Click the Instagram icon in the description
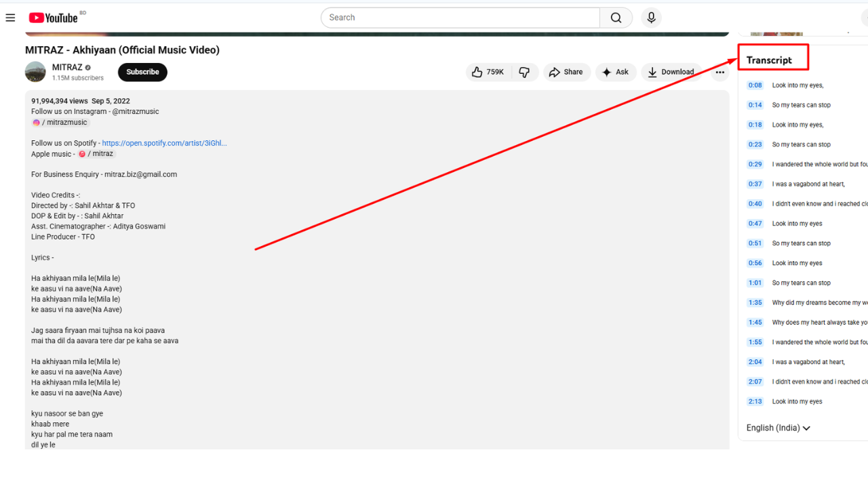868x488 pixels. tap(36, 122)
